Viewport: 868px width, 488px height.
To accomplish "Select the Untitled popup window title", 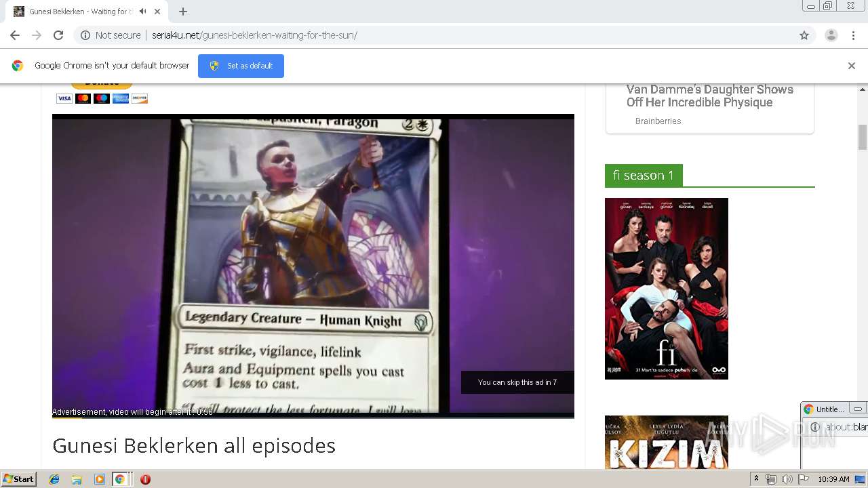I will 830,409.
